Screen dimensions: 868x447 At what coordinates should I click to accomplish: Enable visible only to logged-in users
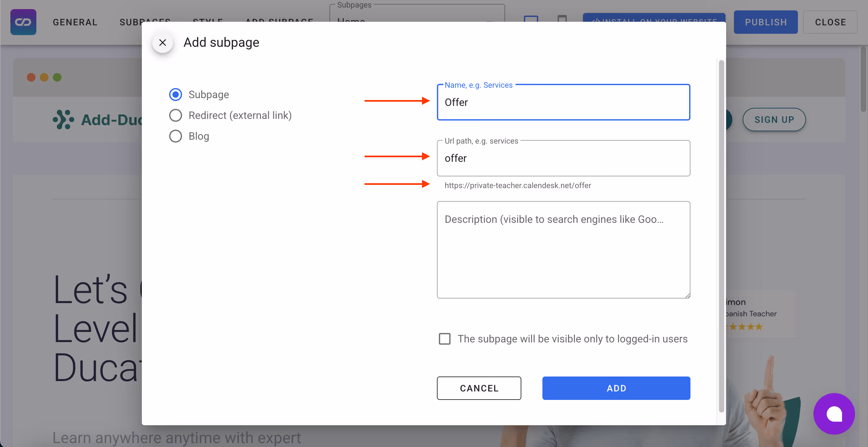pyautogui.click(x=444, y=339)
